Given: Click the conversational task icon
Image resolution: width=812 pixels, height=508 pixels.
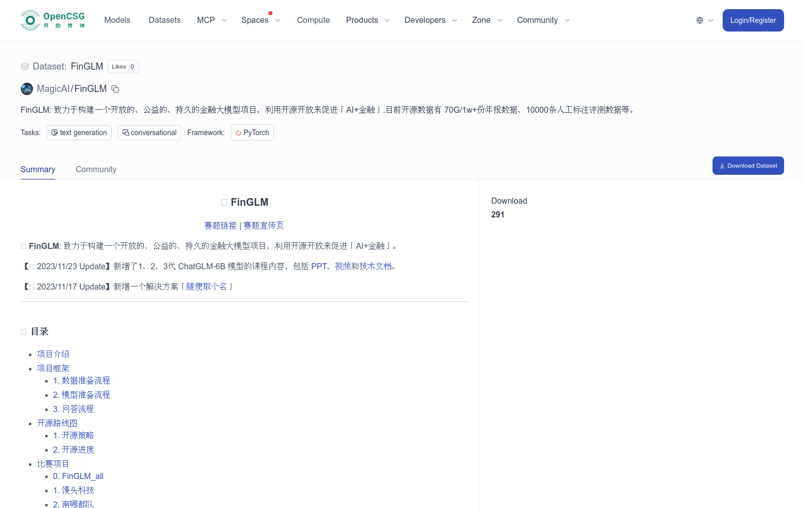Looking at the screenshot, I should [126, 132].
